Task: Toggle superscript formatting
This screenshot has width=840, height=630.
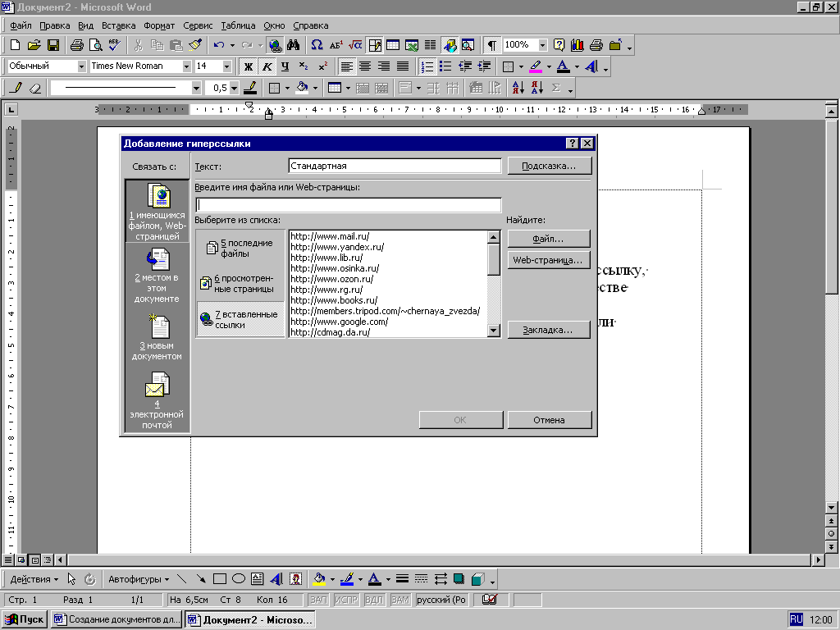Action: pos(322,66)
